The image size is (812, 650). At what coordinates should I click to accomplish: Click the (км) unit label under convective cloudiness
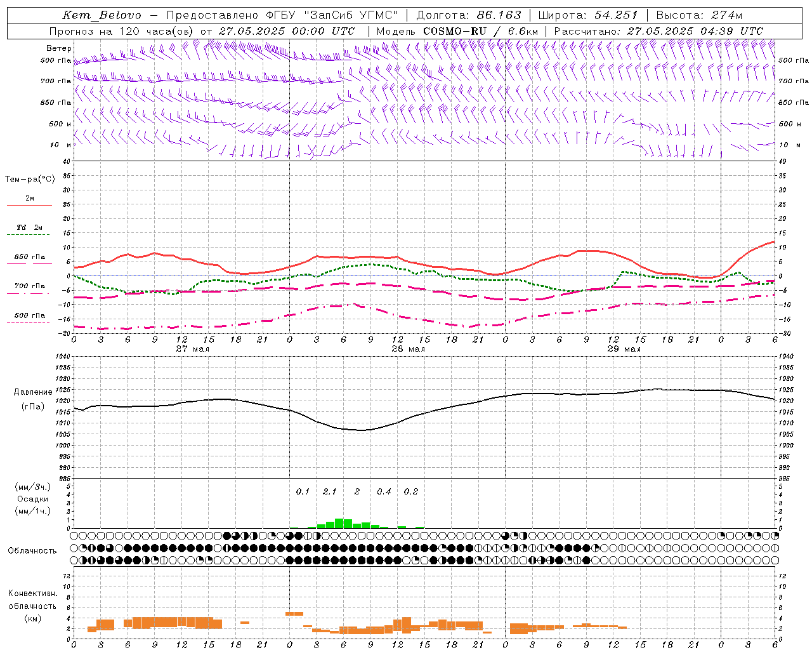pos(32,618)
